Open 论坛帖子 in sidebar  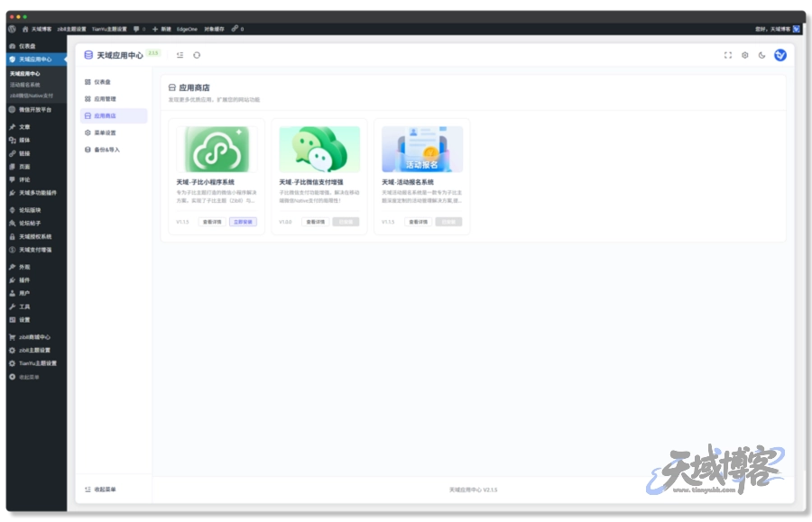point(36,224)
